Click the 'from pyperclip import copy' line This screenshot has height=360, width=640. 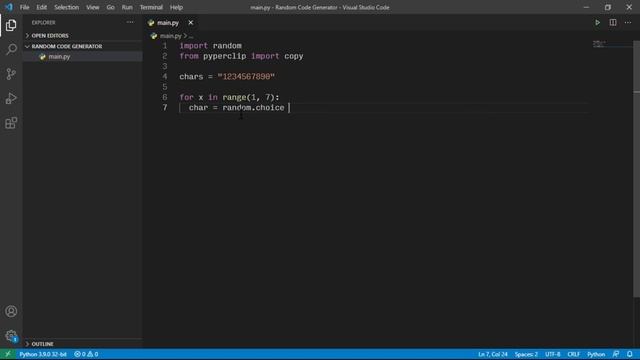(241, 56)
